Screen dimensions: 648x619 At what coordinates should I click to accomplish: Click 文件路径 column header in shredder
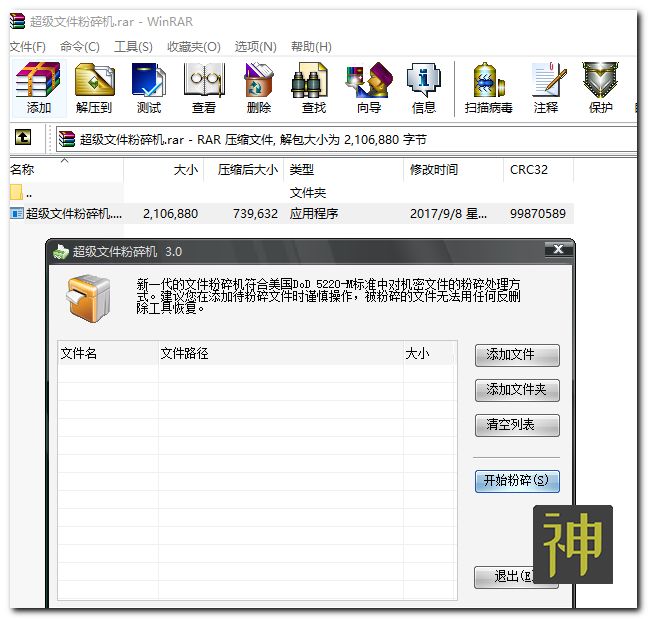point(281,353)
